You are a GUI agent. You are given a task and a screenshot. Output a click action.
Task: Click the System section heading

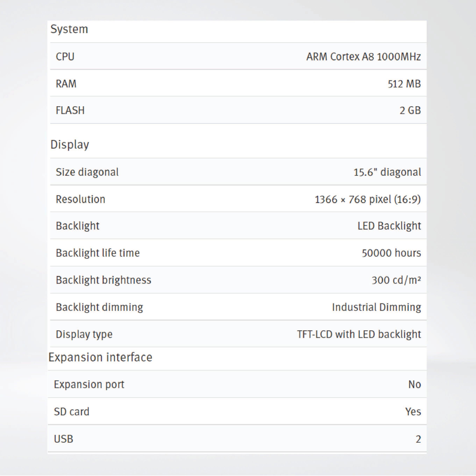[x=69, y=29]
